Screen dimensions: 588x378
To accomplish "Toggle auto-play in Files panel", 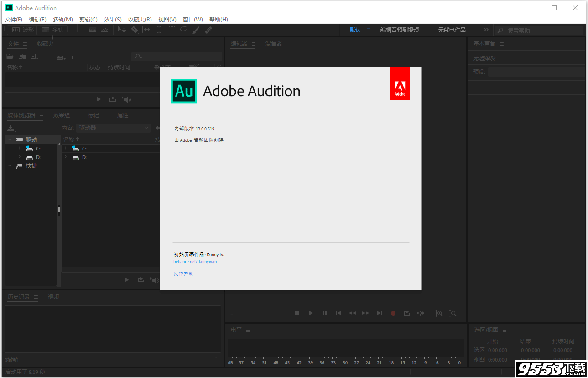I will [127, 99].
